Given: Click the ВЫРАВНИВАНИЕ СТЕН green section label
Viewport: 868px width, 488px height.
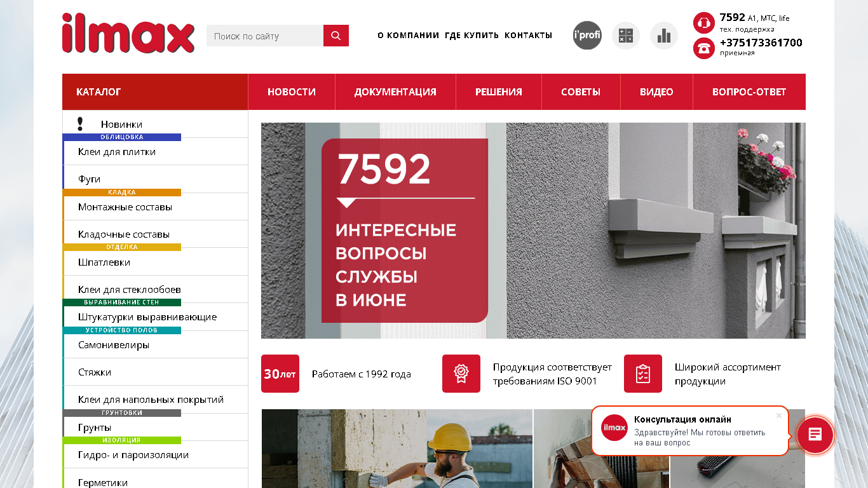Looking at the screenshot, I should (122, 302).
